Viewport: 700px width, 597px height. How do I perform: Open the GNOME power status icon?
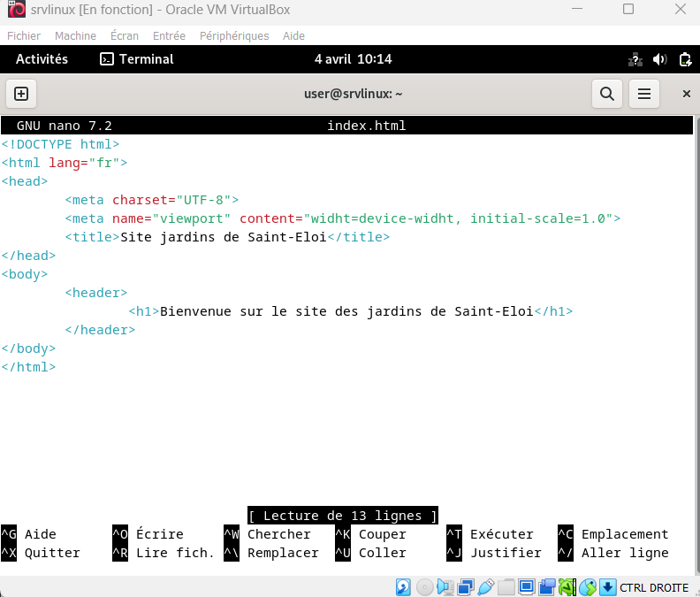684,59
